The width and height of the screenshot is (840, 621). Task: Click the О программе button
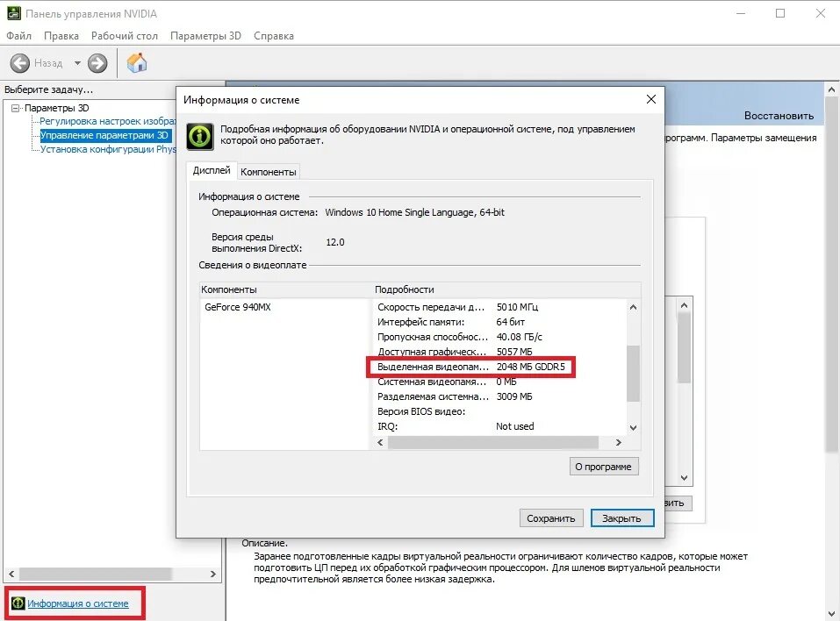[603, 467]
